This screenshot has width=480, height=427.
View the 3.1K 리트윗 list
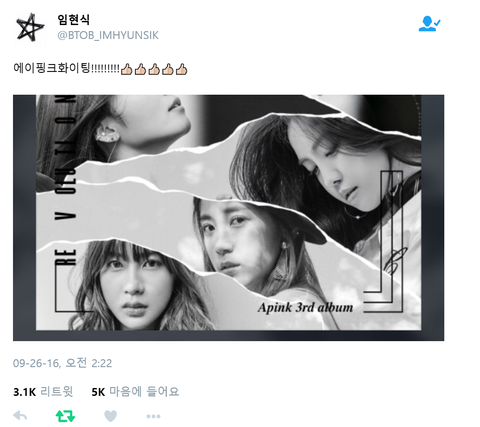pyautogui.click(x=43, y=392)
